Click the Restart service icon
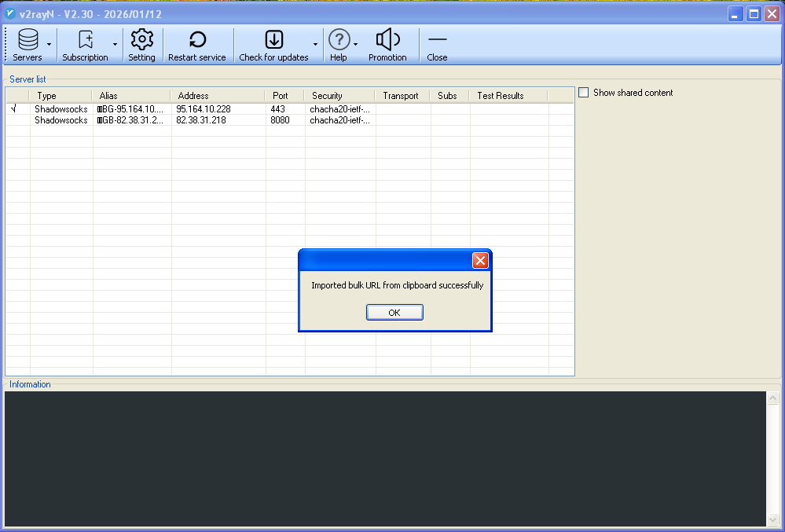Image resolution: width=785 pixels, height=532 pixels. pyautogui.click(x=197, y=39)
